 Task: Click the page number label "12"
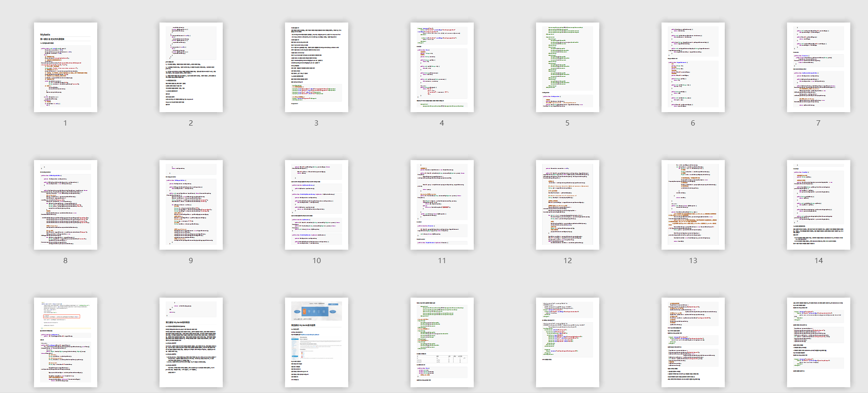coord(568,261)
